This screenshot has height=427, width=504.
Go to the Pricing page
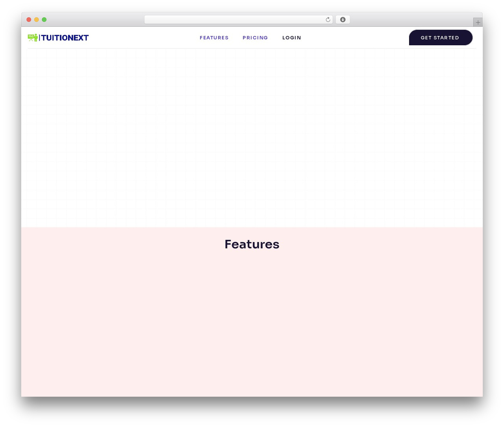(x=255, y=38)
